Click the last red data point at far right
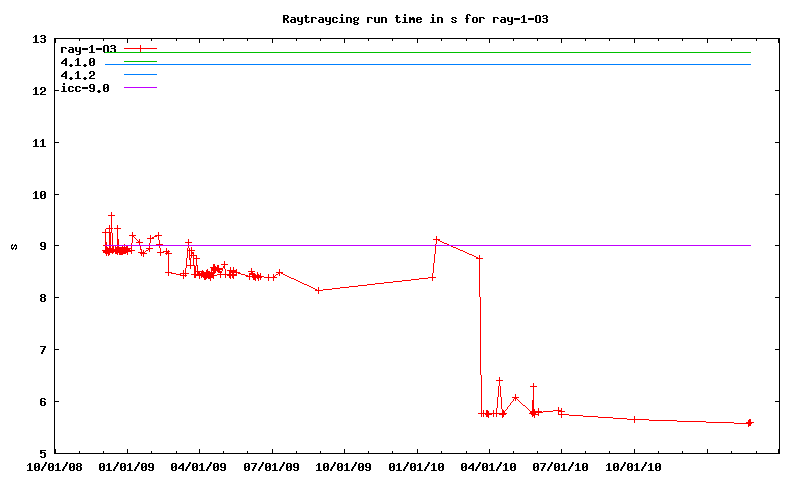Viewport: 800px width, 480px height. [x=749, y=423]
